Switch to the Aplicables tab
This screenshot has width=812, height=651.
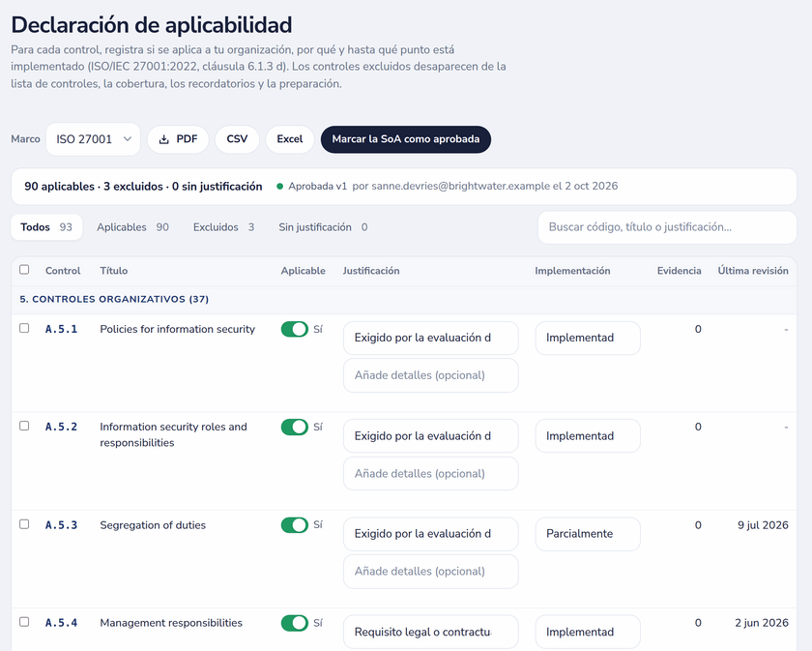pos(132,227)
